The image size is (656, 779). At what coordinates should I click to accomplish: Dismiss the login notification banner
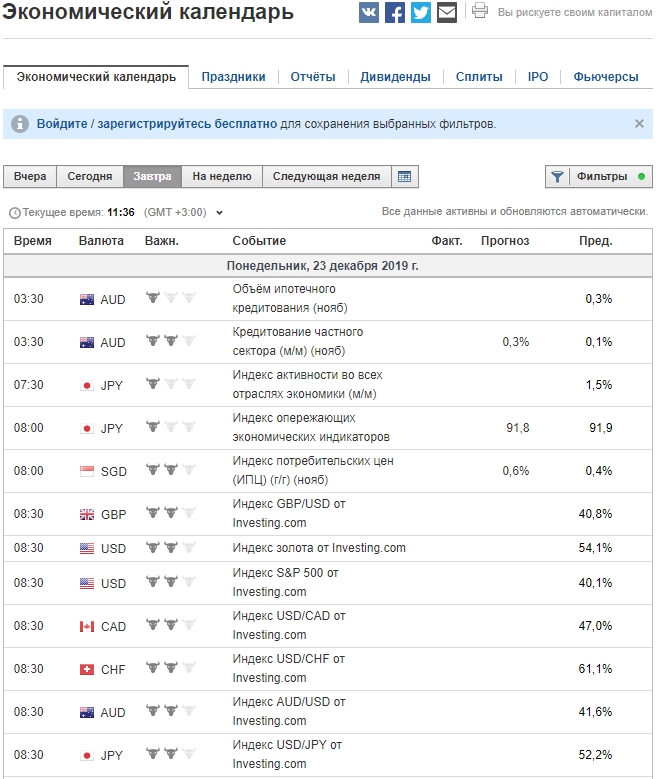click(639, 124)
